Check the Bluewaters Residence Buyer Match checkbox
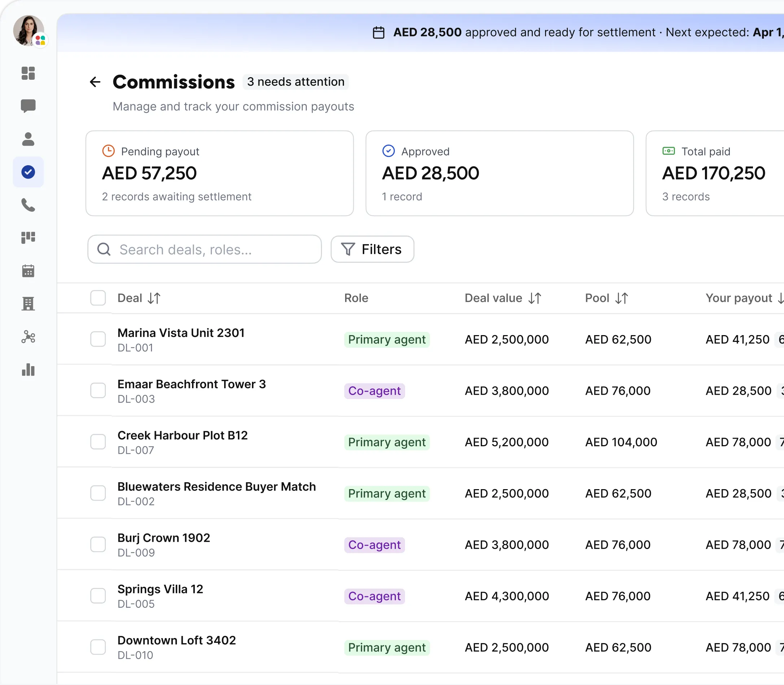Viewport: 784px width, 685px height. [98, 493]
